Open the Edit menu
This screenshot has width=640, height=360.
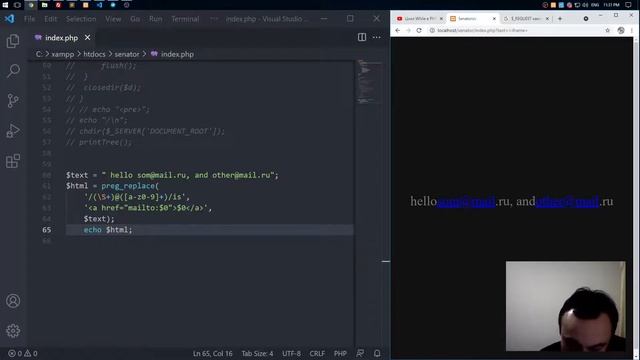coord(51,19)
